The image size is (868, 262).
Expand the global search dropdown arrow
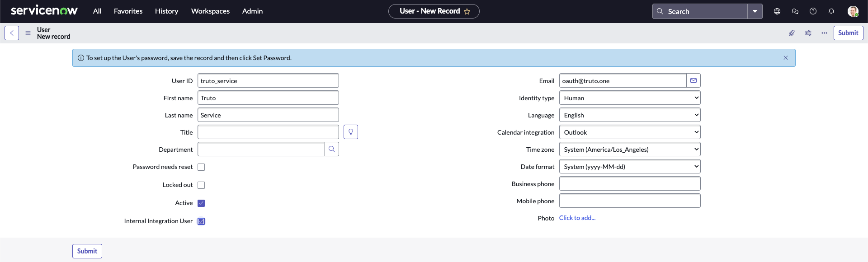[755, 11]
